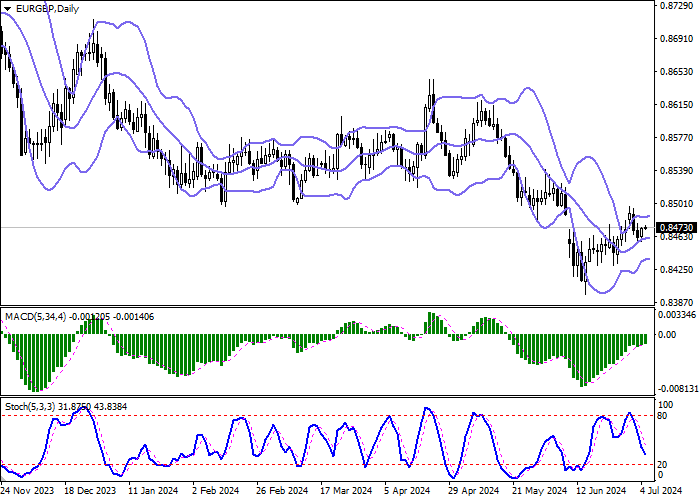Select the 24 Nov 2023 date label
Screen dimensions: 700x500
(x=28, y=491)
